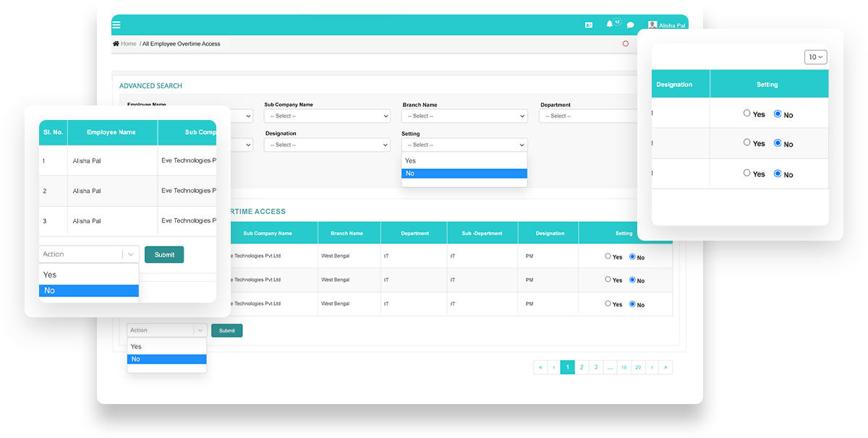Click the contact card icon in header

(589, 25)
